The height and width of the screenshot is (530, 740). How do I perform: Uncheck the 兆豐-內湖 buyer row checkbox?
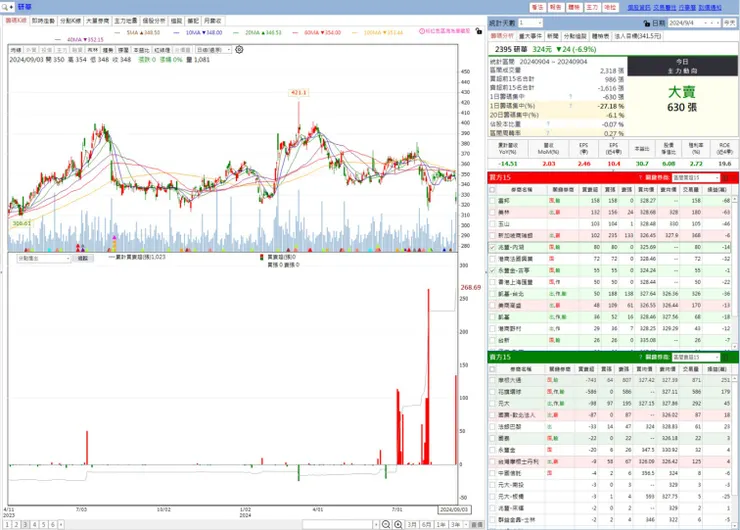tap(492, 247)
